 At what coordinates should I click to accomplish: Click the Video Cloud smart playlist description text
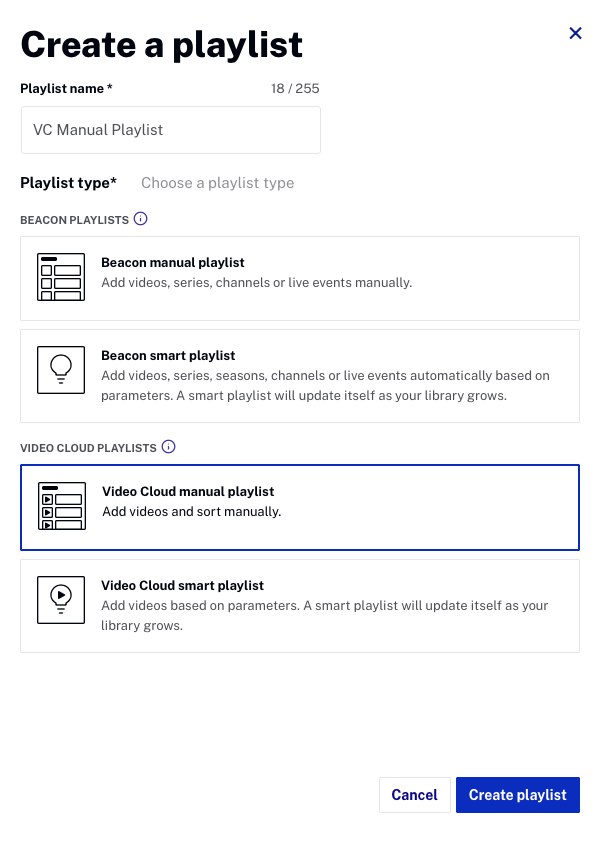324,615
